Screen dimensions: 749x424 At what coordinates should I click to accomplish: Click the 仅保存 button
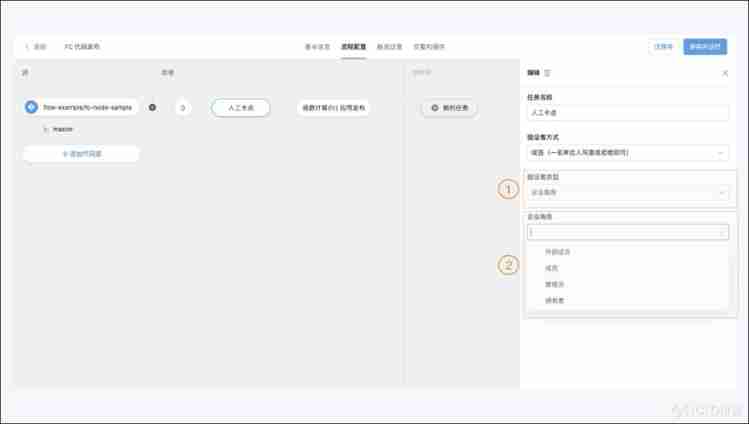tap(663, 47)
